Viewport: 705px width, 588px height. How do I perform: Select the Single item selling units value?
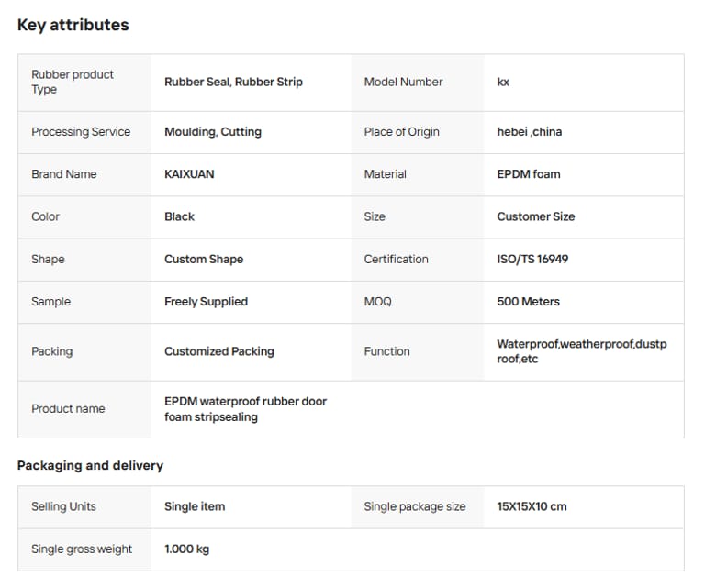point(195,506)
